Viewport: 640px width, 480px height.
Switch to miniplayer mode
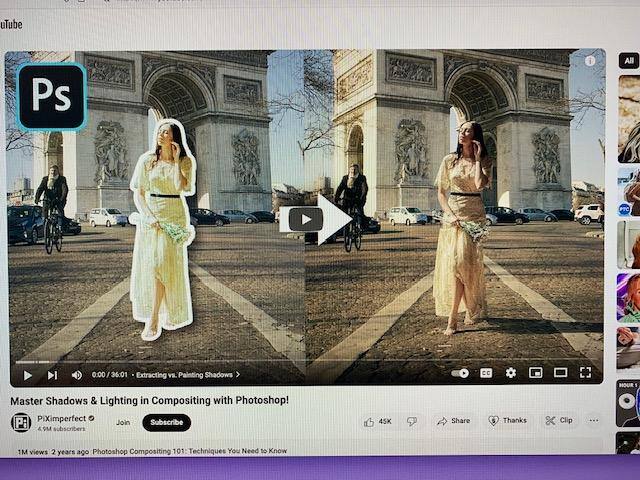pyautogui.click(x=536, y=373)
